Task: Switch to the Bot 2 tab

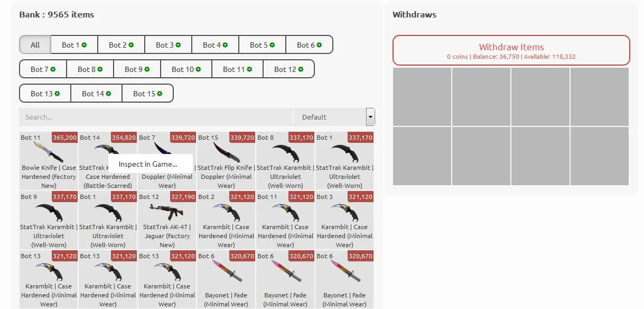Action: (121, 44)
